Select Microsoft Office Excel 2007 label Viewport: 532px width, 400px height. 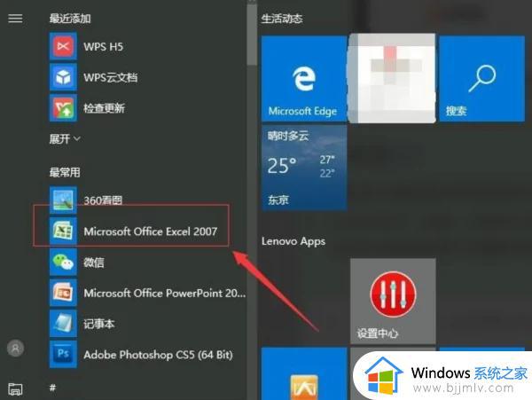[151, 231]
